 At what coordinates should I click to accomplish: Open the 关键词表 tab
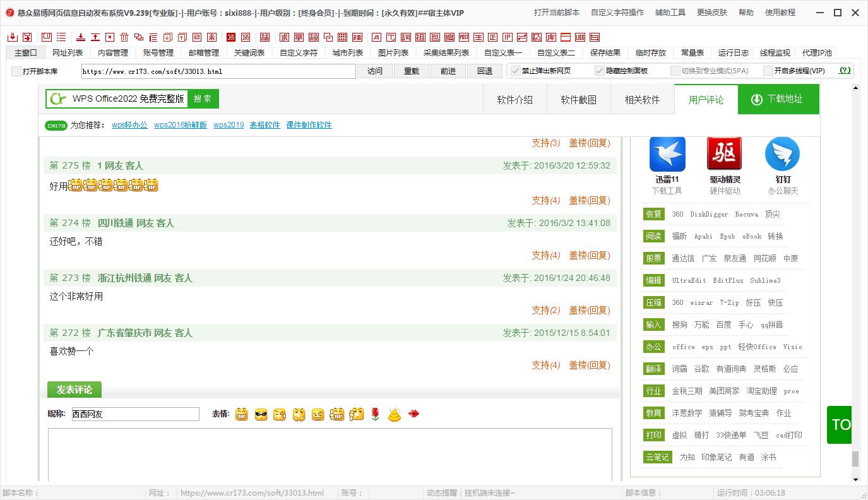coord(249,53)
